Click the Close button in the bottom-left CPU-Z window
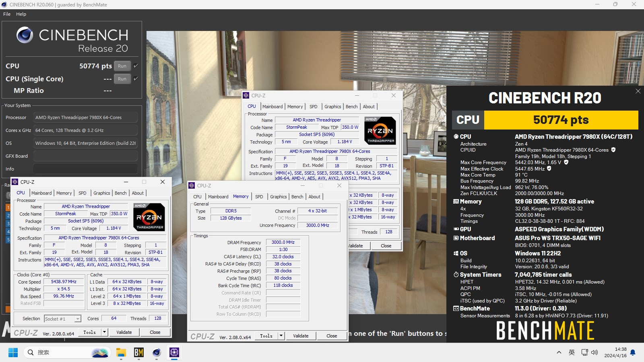644x362 pixels. tap(155, 332)
